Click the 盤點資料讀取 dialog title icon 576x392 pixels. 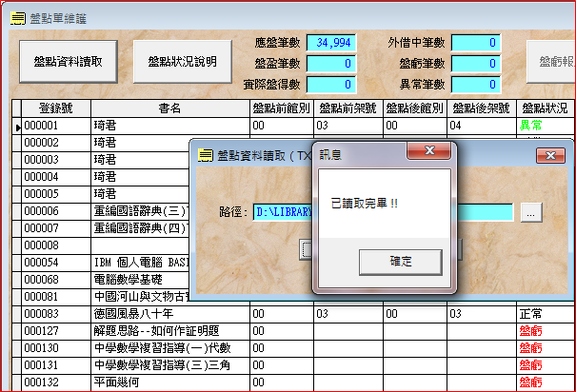[206, 155]
